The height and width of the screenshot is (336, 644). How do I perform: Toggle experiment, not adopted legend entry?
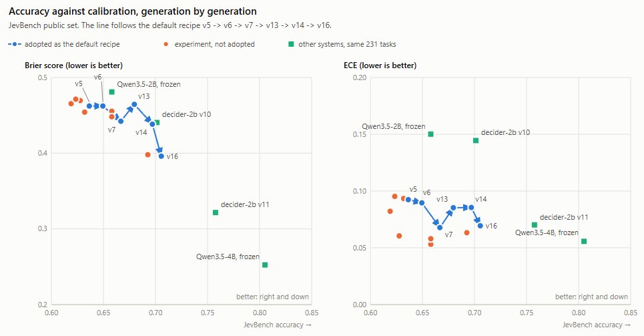click(x=209, y=44)
